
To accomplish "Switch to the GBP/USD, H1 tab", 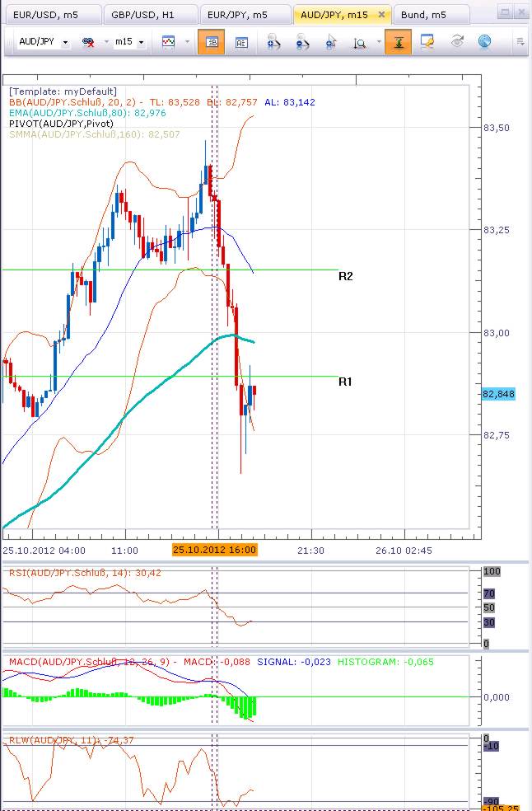I will coord(149,15).
